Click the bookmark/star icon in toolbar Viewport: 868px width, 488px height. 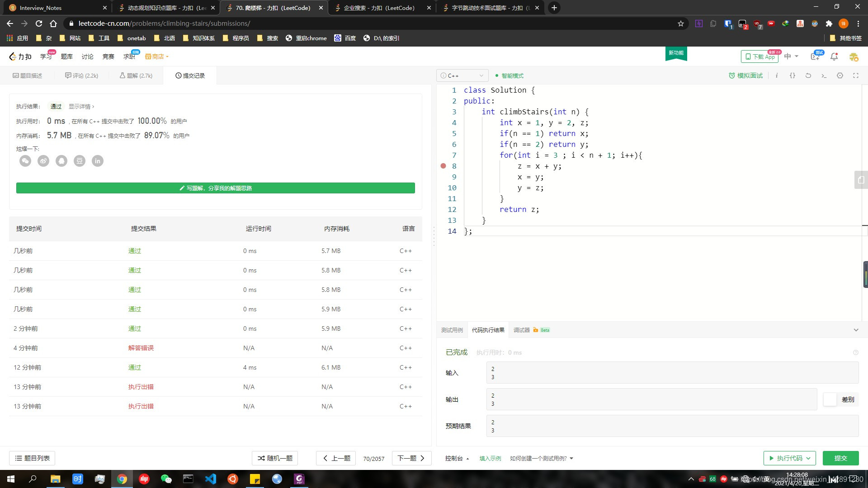coord(680,23)
